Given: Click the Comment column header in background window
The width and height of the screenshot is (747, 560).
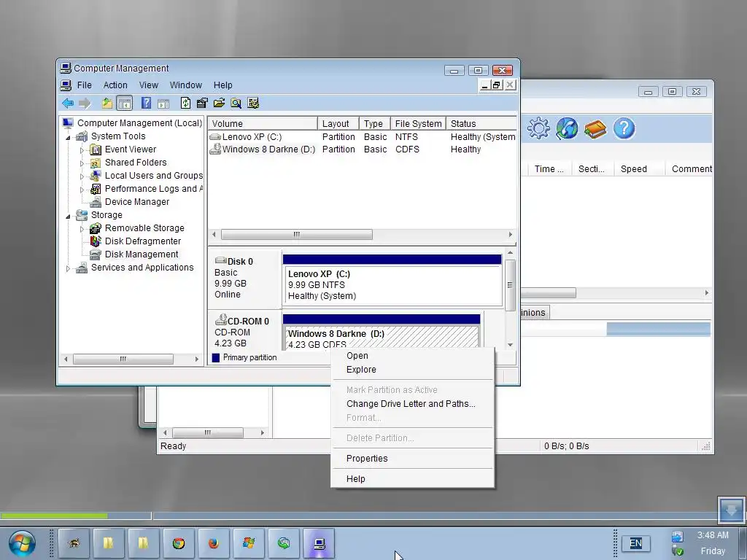Looking at the screenshot, I should pos(689,169).
